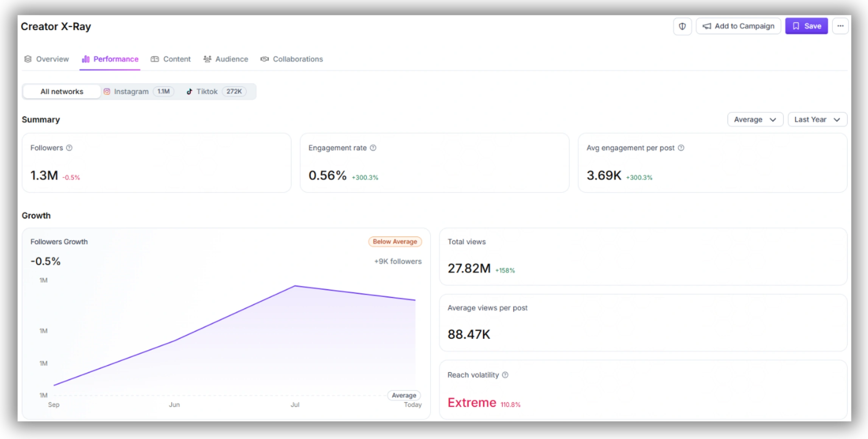
Task: Click the '27.82M' total views value
Action: 469,268
